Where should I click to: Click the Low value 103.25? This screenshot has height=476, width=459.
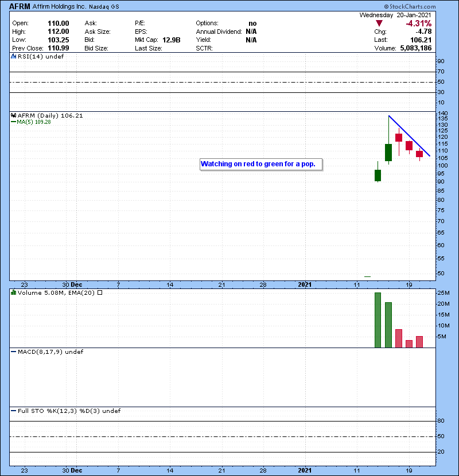click(x=59, y=40)
